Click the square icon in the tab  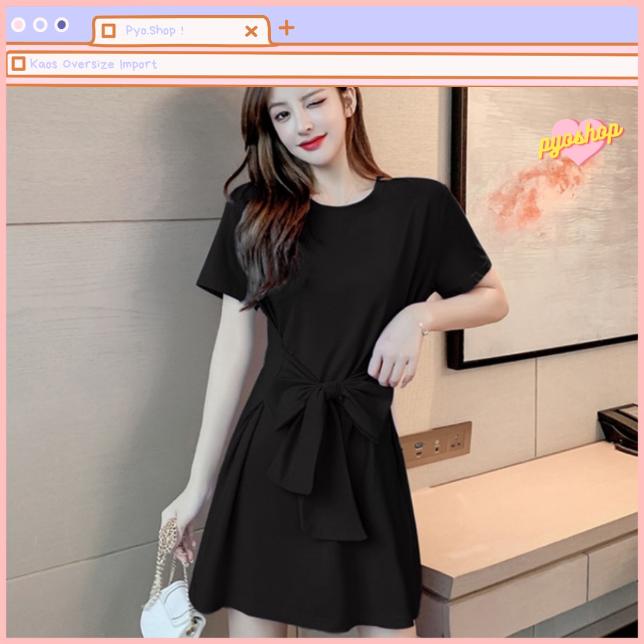pos(108,30)
